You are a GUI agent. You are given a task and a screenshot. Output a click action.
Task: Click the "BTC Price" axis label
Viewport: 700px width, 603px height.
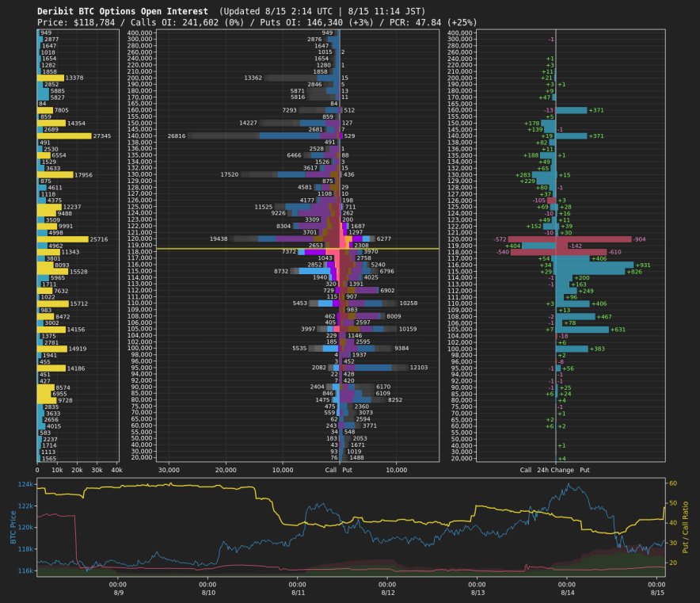tap(13, 528)
